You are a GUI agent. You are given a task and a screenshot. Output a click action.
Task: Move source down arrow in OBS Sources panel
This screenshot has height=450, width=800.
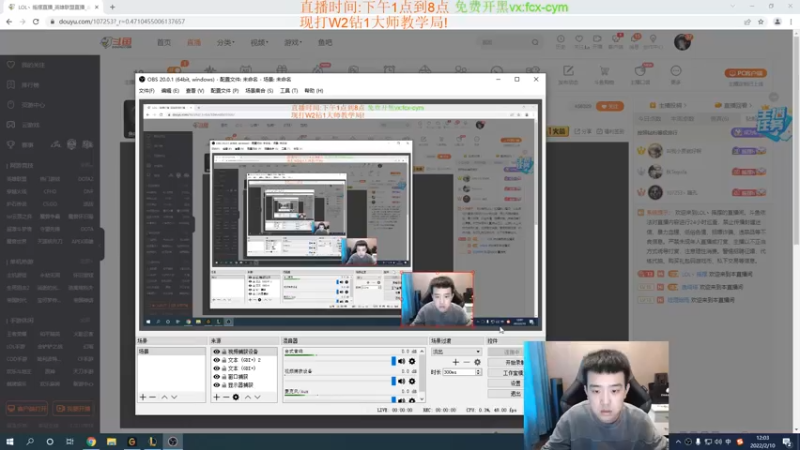click(258, 397)
